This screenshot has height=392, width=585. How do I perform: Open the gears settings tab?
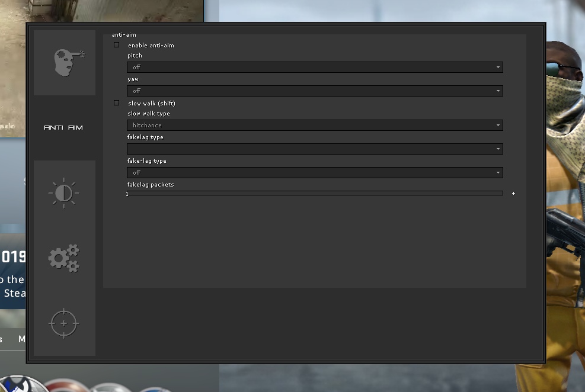65,258
